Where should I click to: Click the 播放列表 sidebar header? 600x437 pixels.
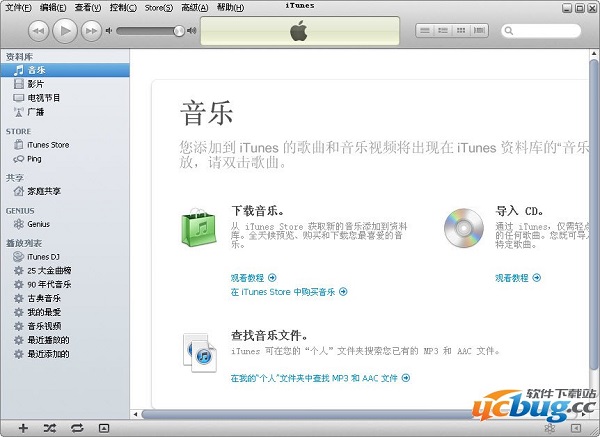point(24,243)
